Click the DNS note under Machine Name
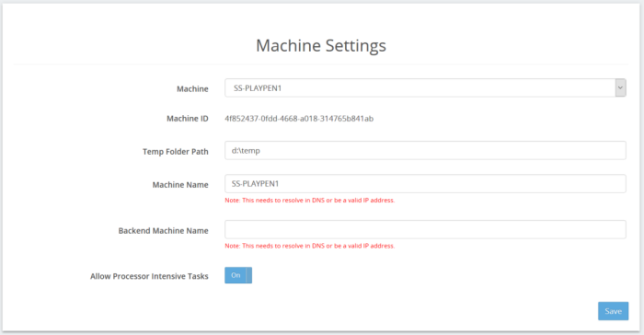The height and width of the screenshot is (335, 644). point(310,201)
